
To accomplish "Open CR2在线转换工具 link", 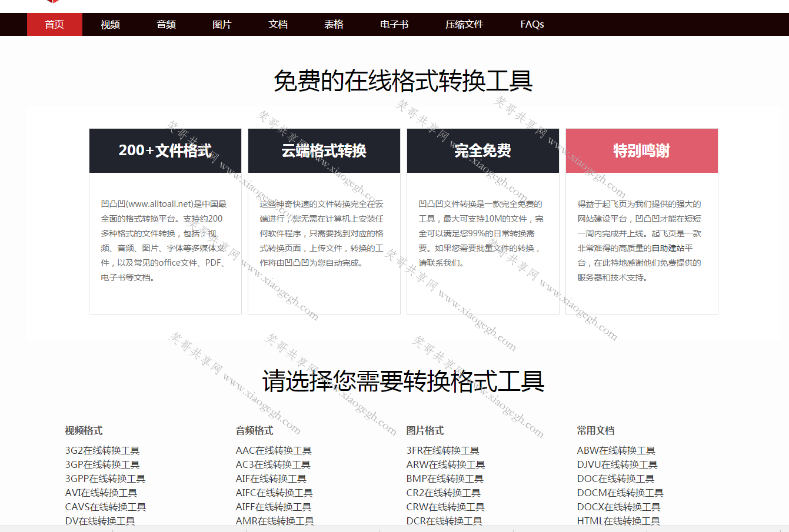I will click(444, 493).
